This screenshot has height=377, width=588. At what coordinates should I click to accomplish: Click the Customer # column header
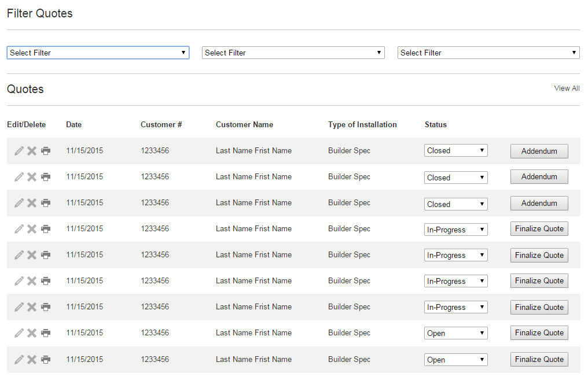coord(161,125)
